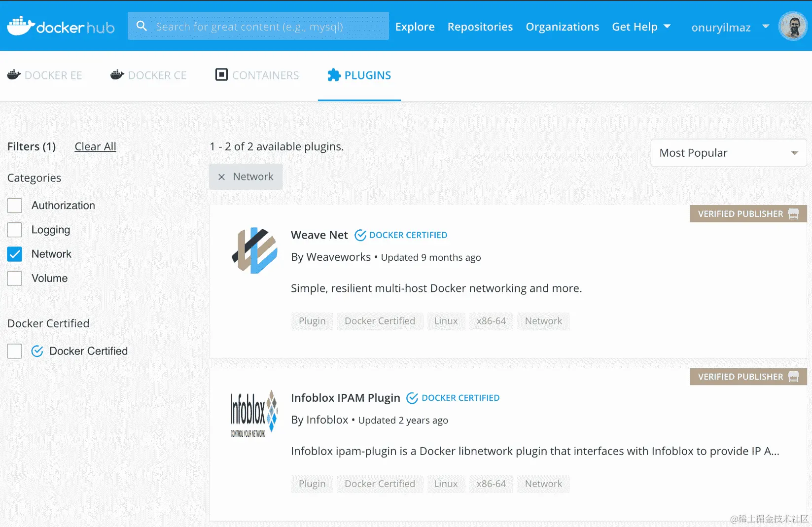This screenshot has height=527, width=812.
Task: Click Weave Net's Plugin tag
Action: (312, 321)
